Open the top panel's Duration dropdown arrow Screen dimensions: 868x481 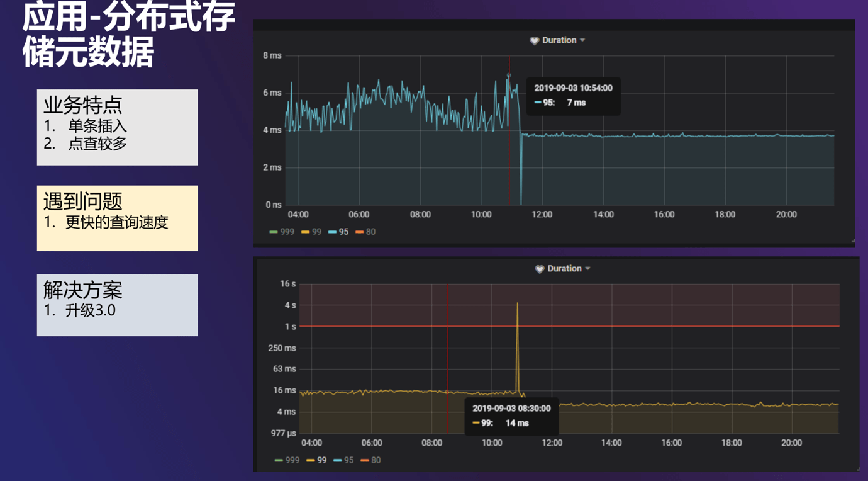582,40
